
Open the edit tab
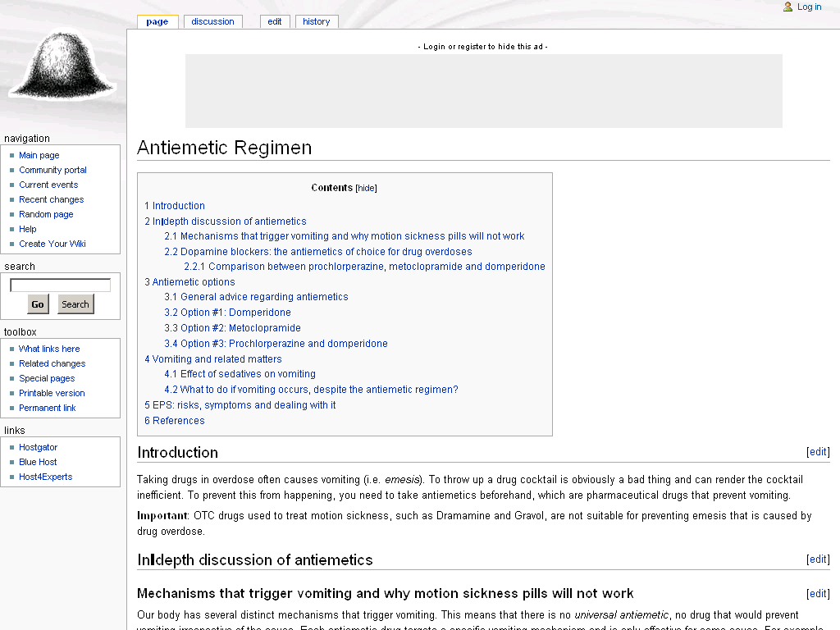275,21
